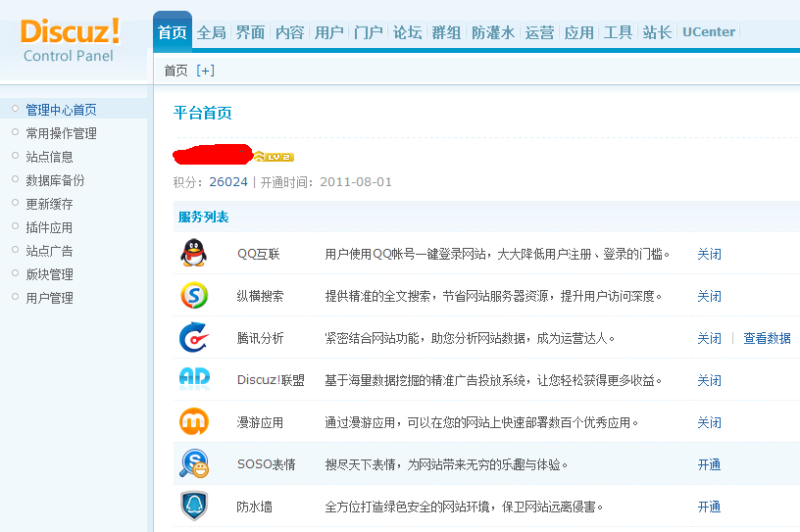Open the 论坛 top menu
800x532 pixels.
[407, 32]
